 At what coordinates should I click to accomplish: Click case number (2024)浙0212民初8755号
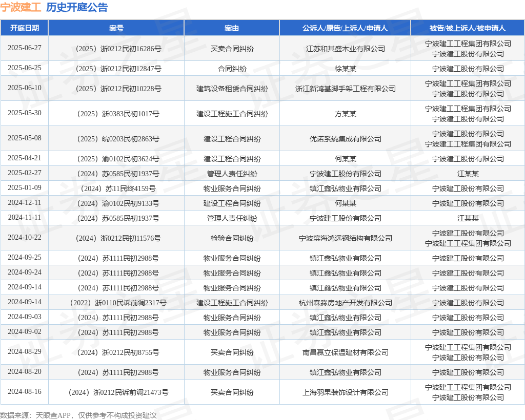(118, 352)
